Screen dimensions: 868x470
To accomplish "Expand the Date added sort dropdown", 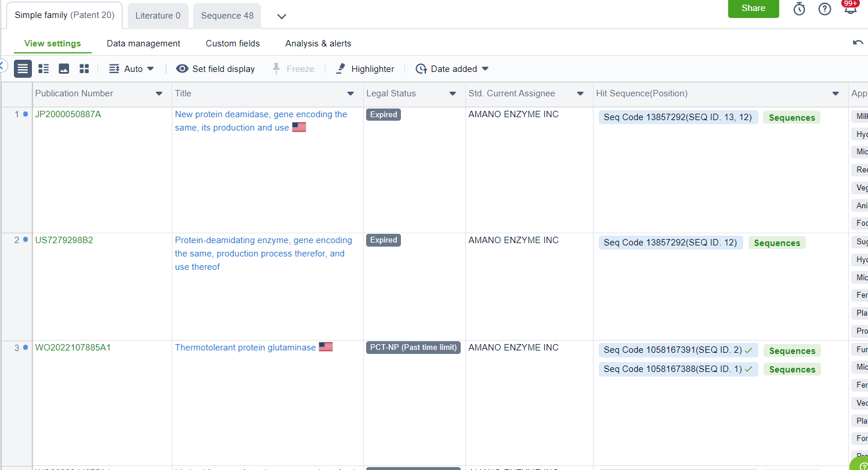I will [452, 68].
